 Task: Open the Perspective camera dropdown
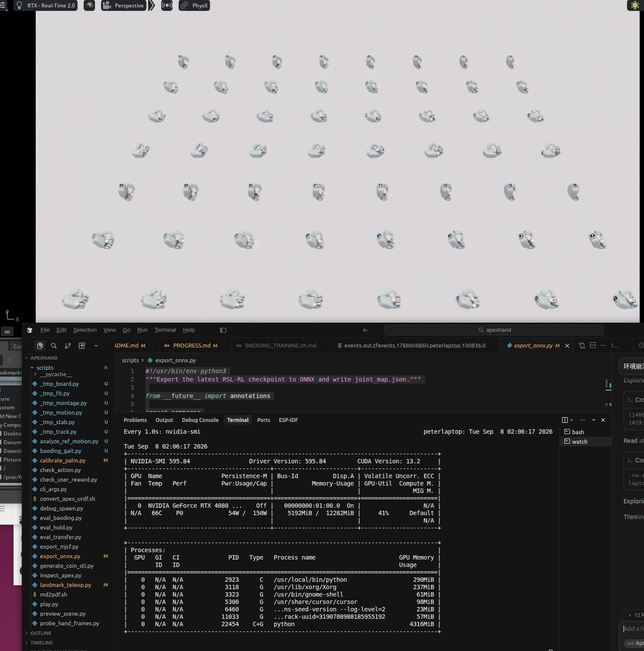[123, 6]
